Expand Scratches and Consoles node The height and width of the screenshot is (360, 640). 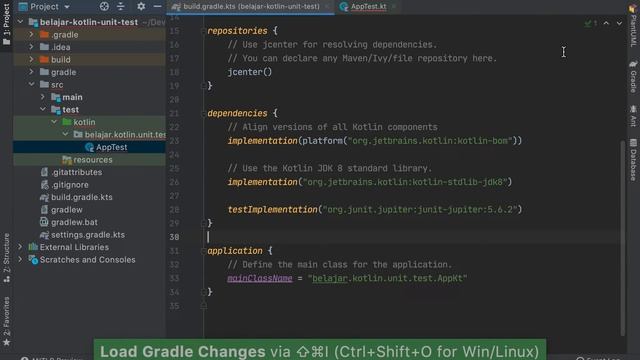click(20, 260)
